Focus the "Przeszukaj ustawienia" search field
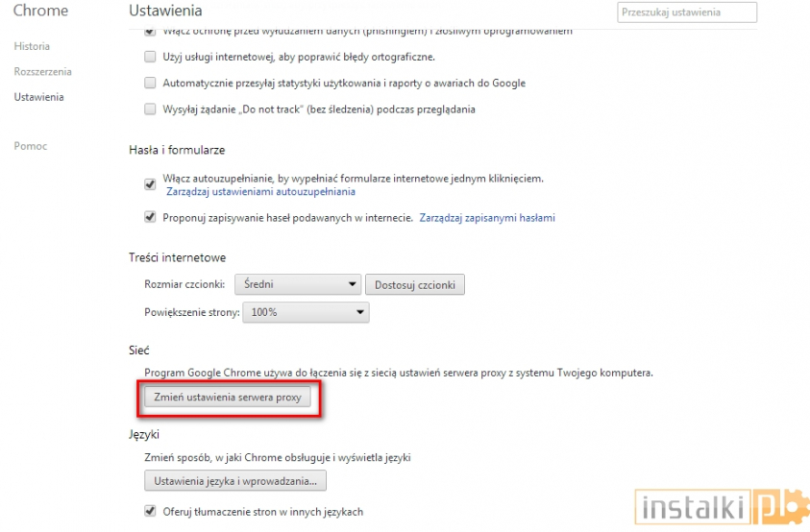This screenshot has width=810, height=532. (687, 12)
